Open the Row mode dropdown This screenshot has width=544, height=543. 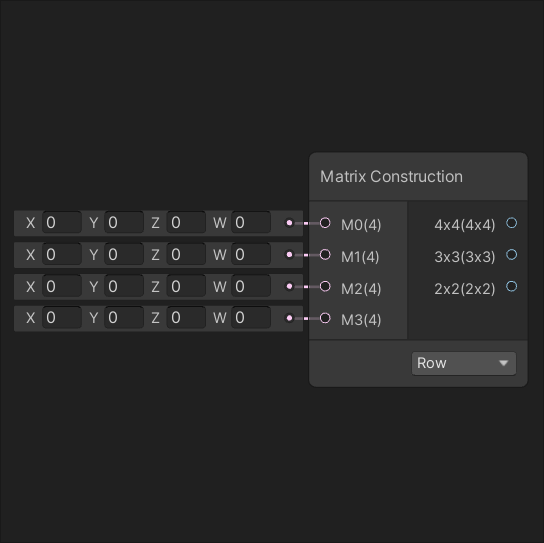point(464,363)
